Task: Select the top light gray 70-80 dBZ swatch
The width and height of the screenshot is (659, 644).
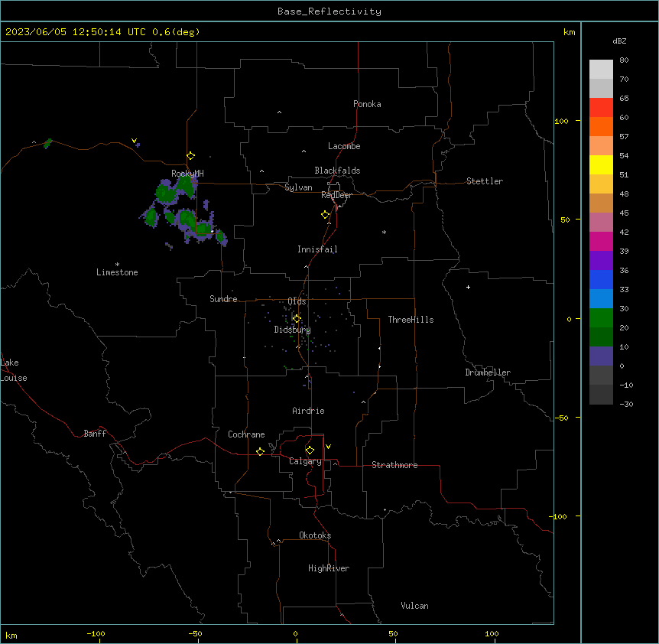Action: (601, 69)
